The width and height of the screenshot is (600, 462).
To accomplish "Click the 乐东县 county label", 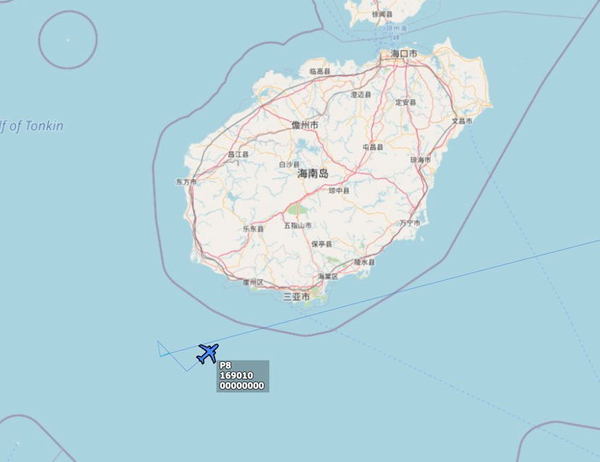I will pos(253,229).
